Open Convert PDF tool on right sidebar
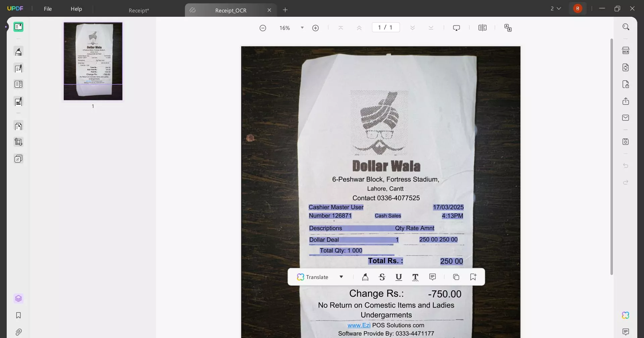Image resolution: width=644 pixels, height=338 pixels. coord(626,67)
